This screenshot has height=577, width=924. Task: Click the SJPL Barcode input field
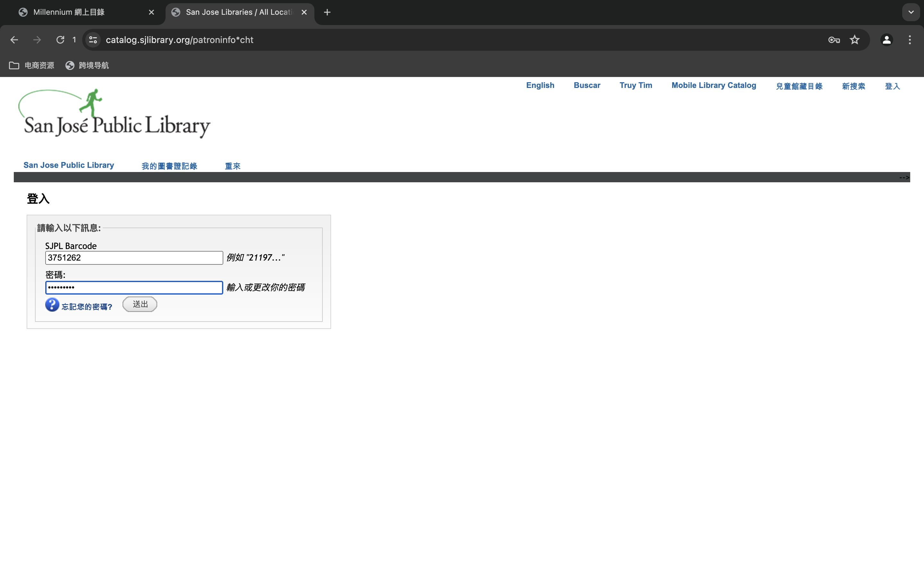pyautogui.click(x=134, y=258)
